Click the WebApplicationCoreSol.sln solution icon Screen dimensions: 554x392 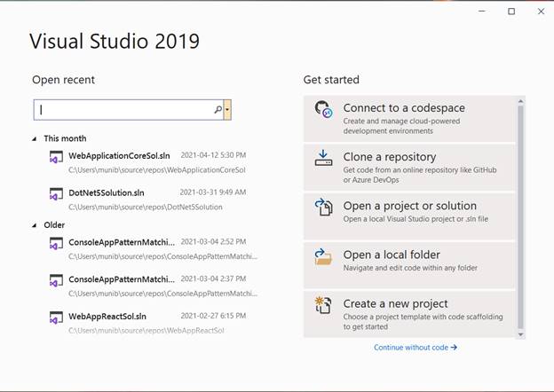[56, 157]
